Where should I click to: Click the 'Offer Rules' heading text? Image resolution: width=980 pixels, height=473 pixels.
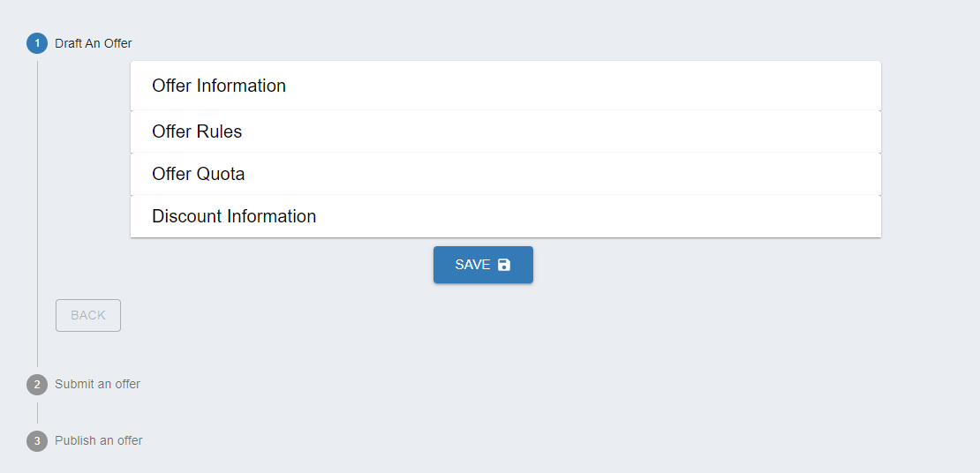pyautogui.click(x=197, y=131)
